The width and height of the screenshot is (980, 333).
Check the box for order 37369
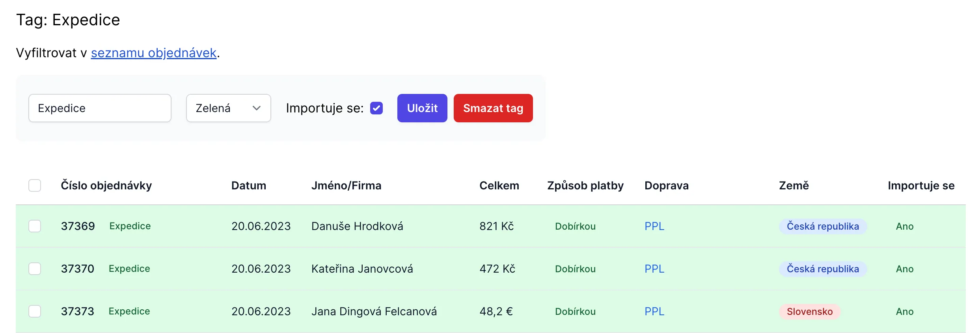coord(35,226)
